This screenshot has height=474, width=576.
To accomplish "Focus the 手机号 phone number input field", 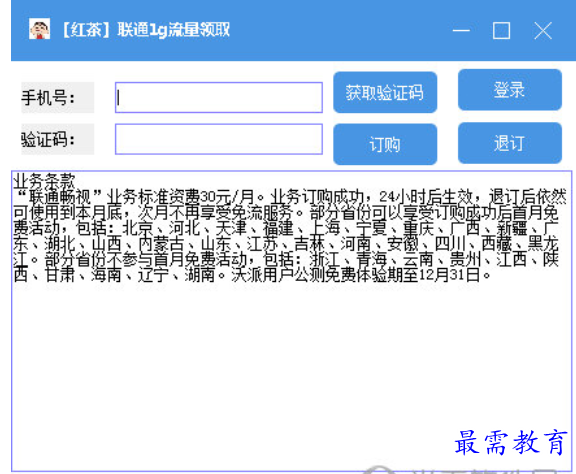I will click(219, 97).
